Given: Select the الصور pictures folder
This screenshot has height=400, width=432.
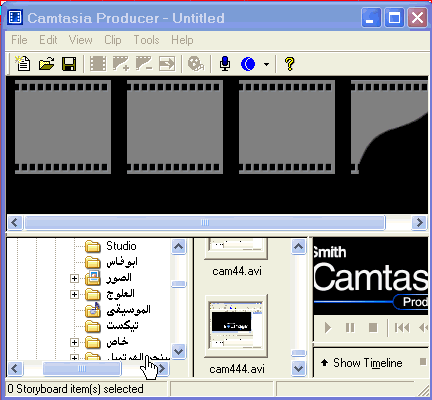Looking at the screenshot, I should point(119,278).
